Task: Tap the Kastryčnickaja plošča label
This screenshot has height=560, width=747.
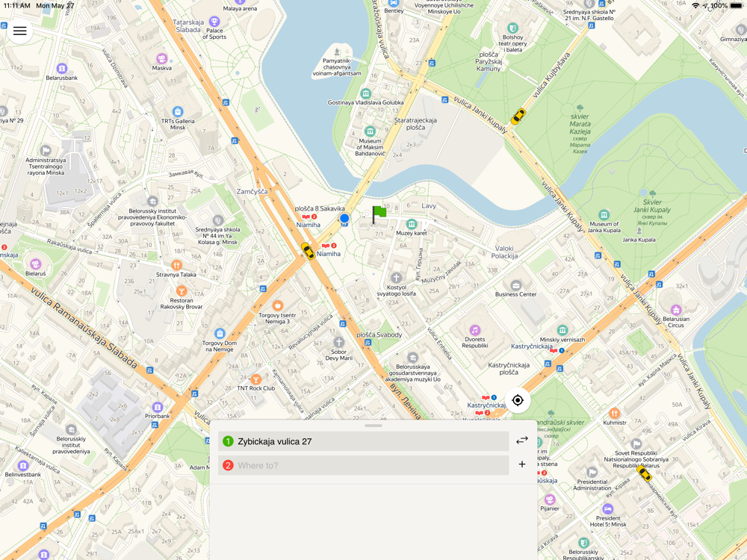Action: point(509,369)
